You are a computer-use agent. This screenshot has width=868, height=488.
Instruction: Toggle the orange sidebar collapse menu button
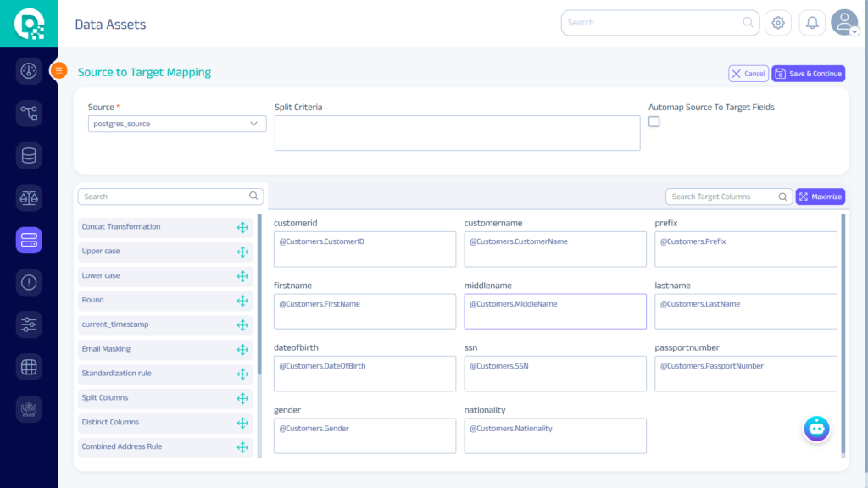[59, 70]
